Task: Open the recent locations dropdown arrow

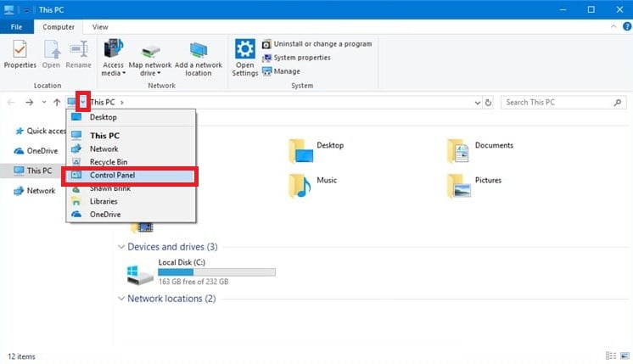Action: tap(44, 102)
